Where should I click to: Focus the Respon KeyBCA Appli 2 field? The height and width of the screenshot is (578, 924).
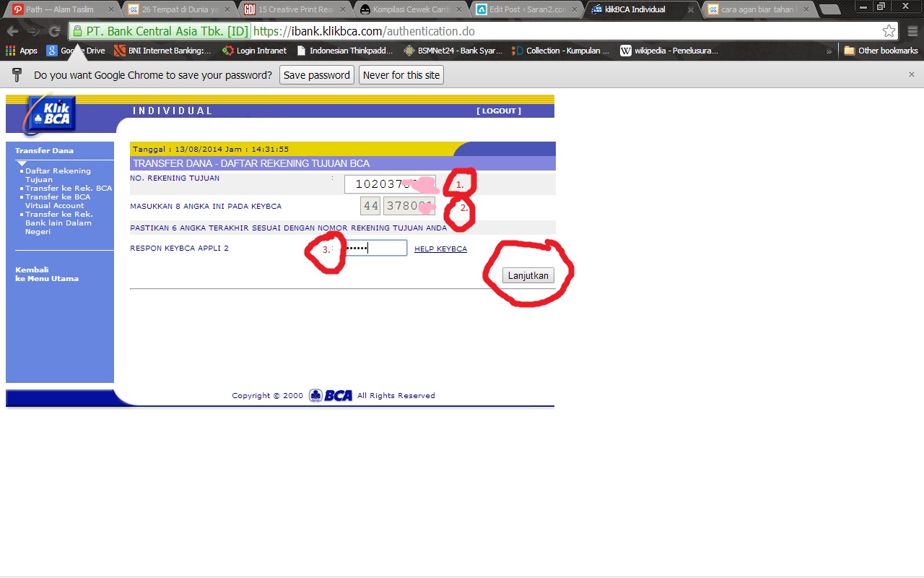[x=375, y=248]
